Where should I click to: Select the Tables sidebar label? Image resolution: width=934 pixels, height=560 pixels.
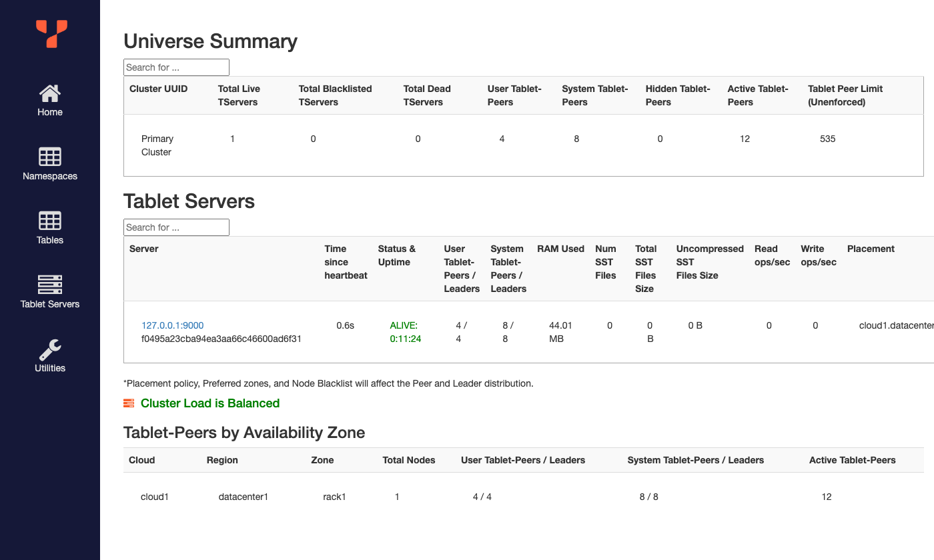50,240
